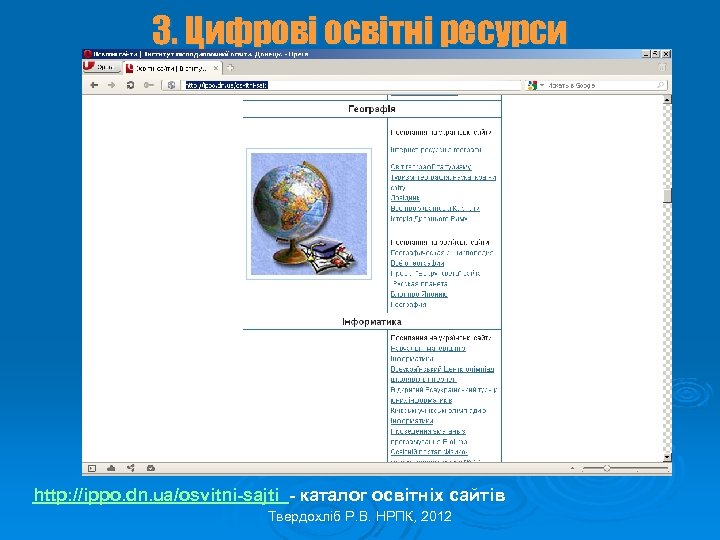
Task: Click the Opera Link cloud icon
Action: [x=111, y=468]
